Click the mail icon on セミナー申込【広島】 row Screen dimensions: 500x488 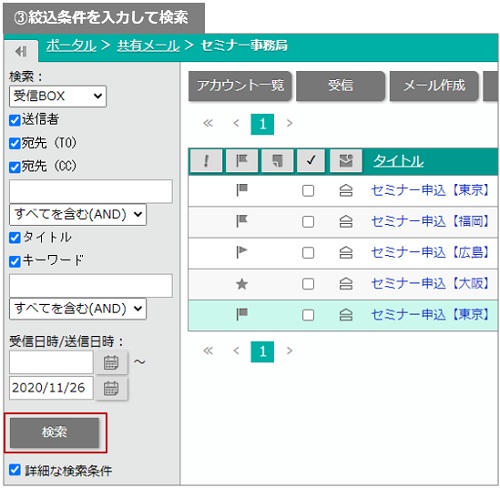(346, 252)
